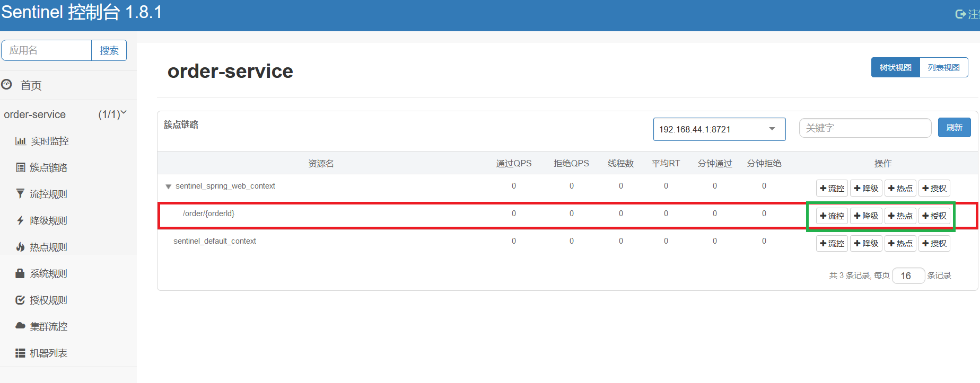Select 降级规则 from the sidebar

click(49, 220)
